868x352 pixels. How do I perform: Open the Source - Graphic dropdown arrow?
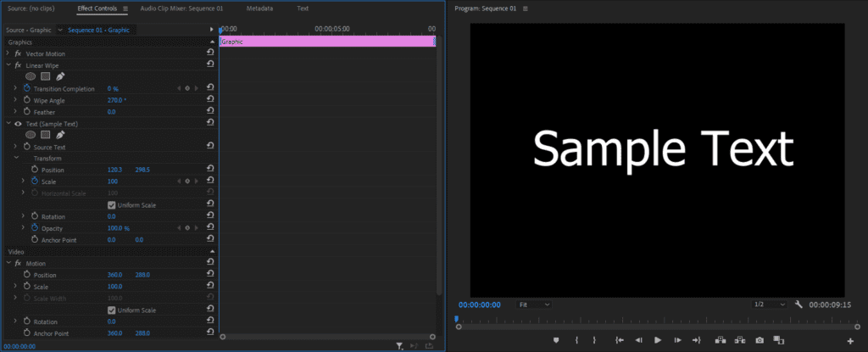pyautogui.click(x=60, y=30)
